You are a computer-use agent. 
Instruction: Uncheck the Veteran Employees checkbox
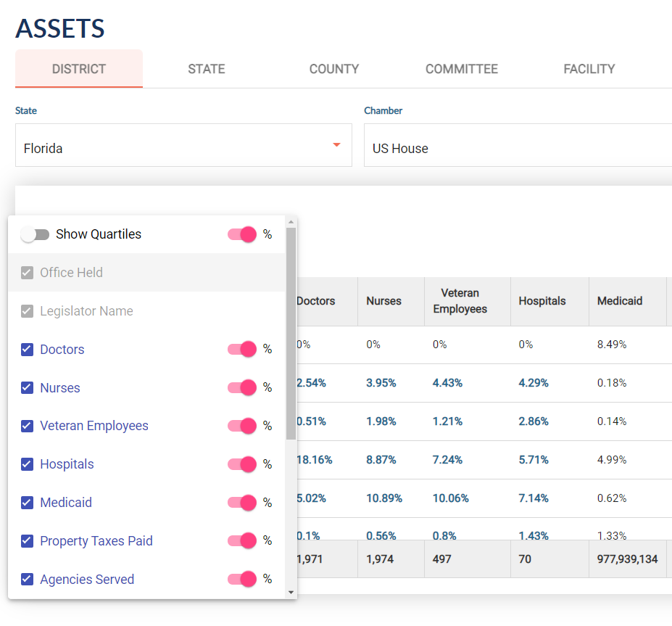[x=28, y=427]
